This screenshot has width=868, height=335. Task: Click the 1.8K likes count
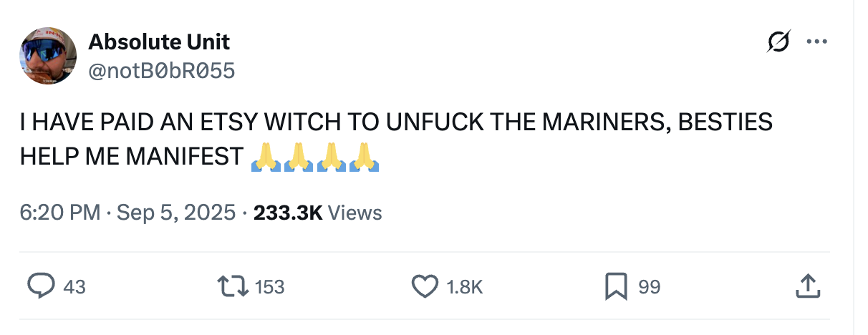tap(465, 287)
